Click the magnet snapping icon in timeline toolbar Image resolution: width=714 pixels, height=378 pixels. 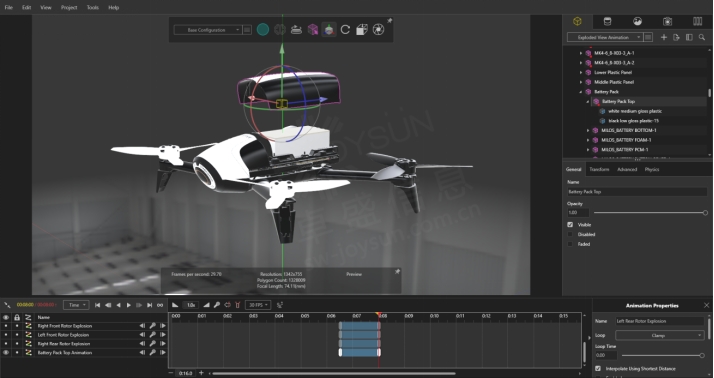pos(237,305)
